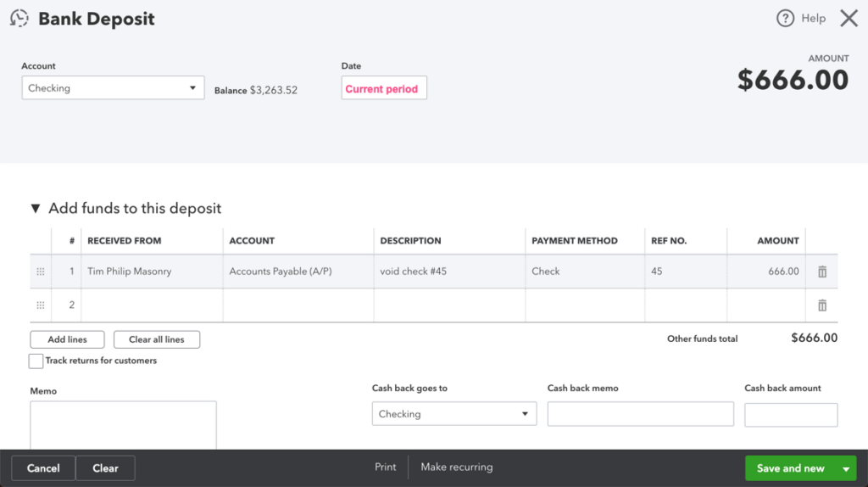
Task: Click the Help question mark icon
Action: (785, 19)
